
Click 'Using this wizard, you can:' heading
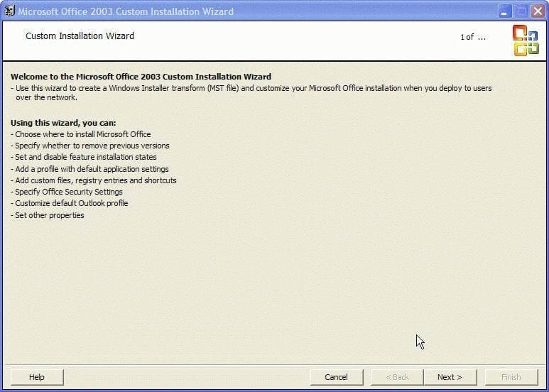[63, 123]
